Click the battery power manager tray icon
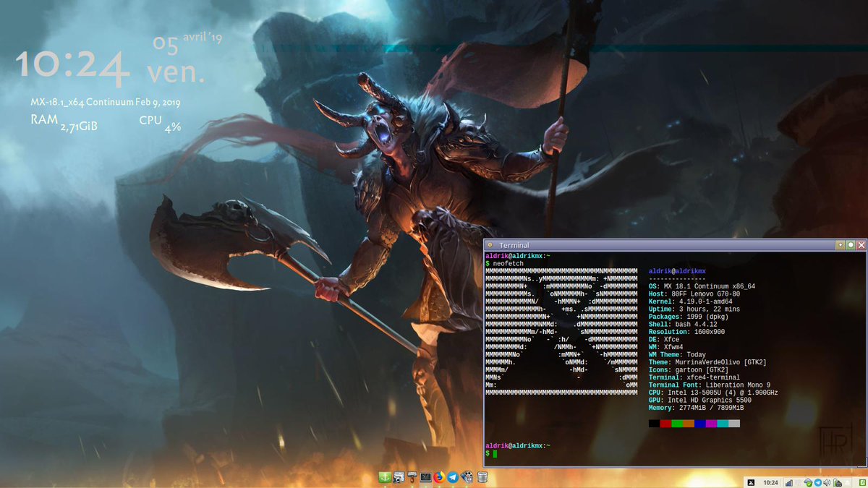The width and height of the screenshot is (868, 488). pyautogui.click(x=836, y=481)
